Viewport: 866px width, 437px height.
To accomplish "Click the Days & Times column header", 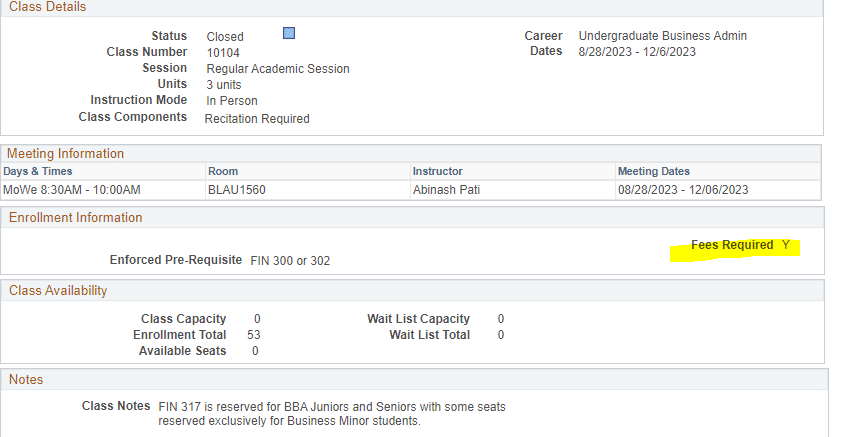I will (x=38, y=171).
